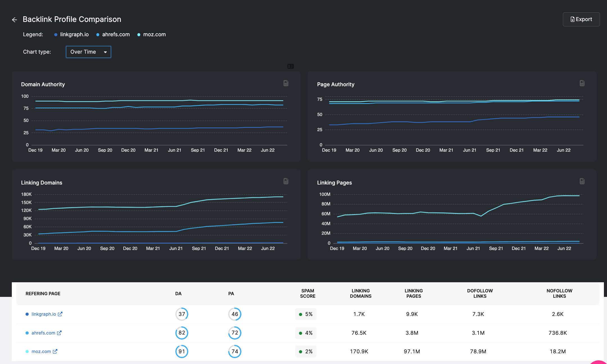Click the DA gauge 91 for moz.com
Image resolution: width=607 pixels, height=364 pixels.
pos(182,351)
